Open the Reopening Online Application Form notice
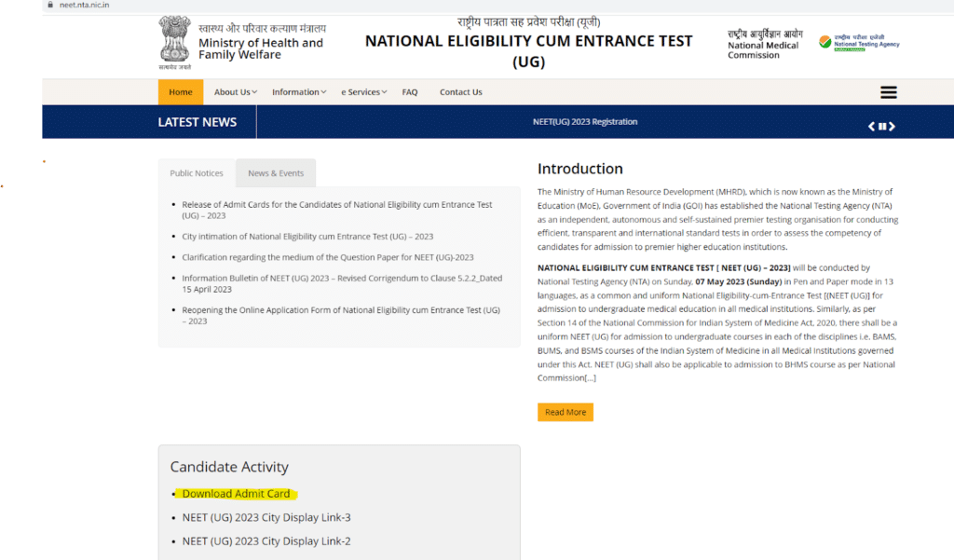954x560 pixels. pyautogui.click(x=341, y=315)
